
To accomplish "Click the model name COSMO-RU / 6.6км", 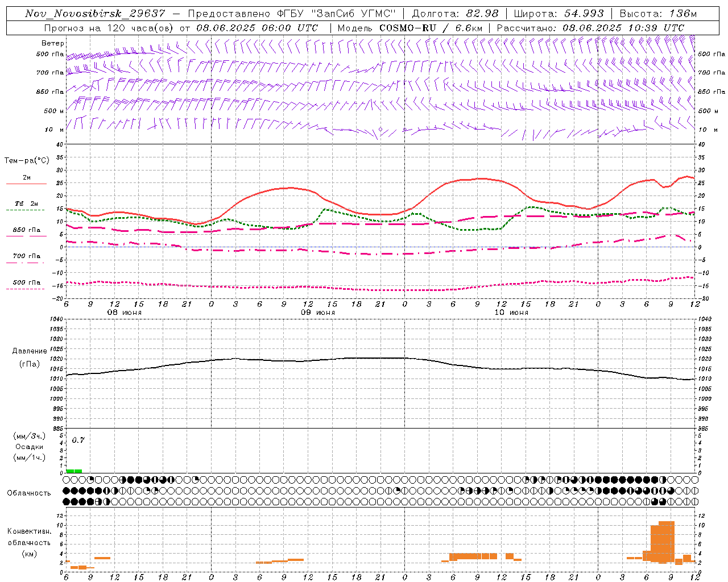I will pyautogui.click(x=431, y=28).
